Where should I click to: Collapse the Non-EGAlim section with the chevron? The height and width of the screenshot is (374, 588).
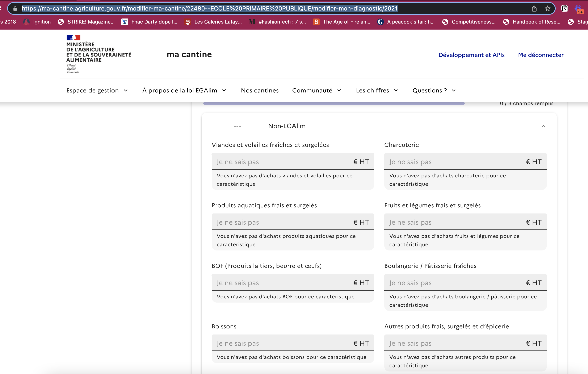pos(543,126)
